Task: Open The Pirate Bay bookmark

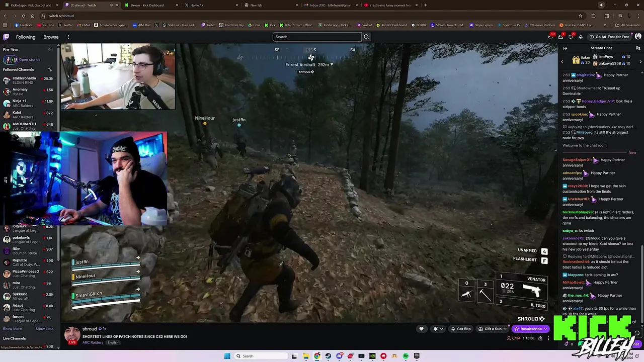Action: click(231, 25)
